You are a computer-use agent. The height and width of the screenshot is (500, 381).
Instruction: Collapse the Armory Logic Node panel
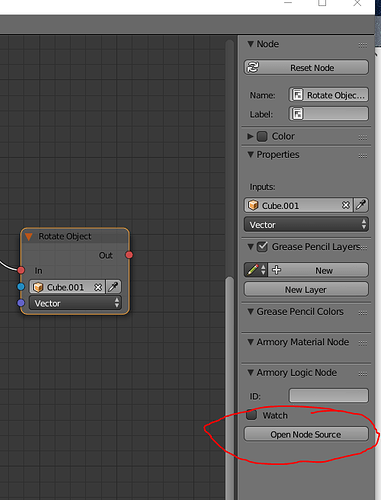point(250,372)
